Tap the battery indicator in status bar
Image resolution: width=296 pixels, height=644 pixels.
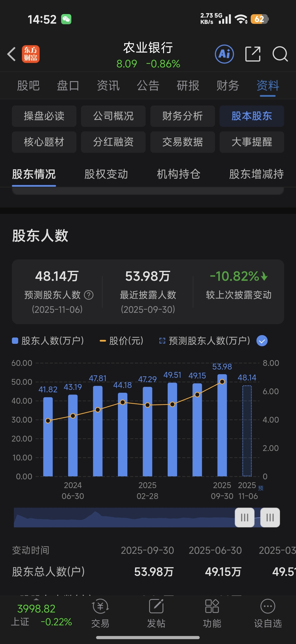(259, 19)
